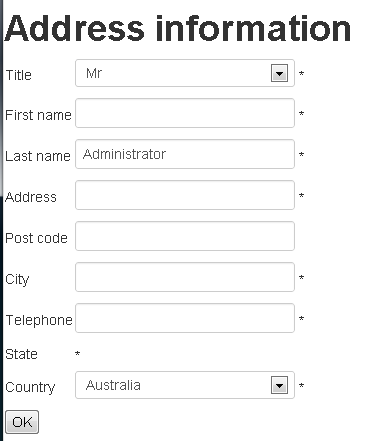381x441 pixels.
Task: Focus the City input box
Action: 185,277
